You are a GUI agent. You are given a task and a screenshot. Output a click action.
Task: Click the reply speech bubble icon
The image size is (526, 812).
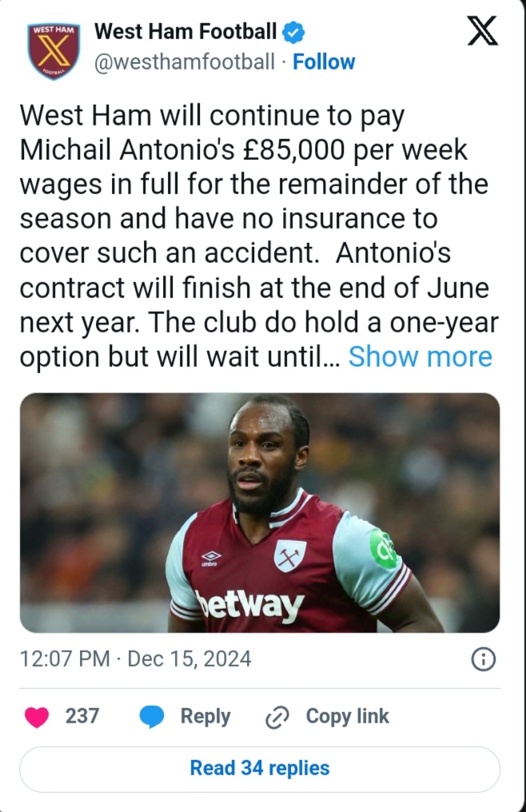click(152, 717)
